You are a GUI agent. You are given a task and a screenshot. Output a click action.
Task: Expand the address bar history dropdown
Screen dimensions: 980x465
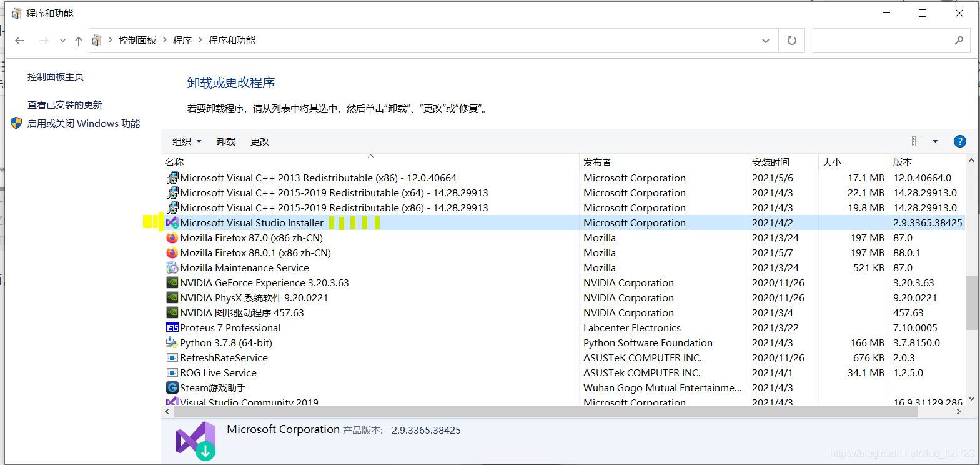pos(766,41)
